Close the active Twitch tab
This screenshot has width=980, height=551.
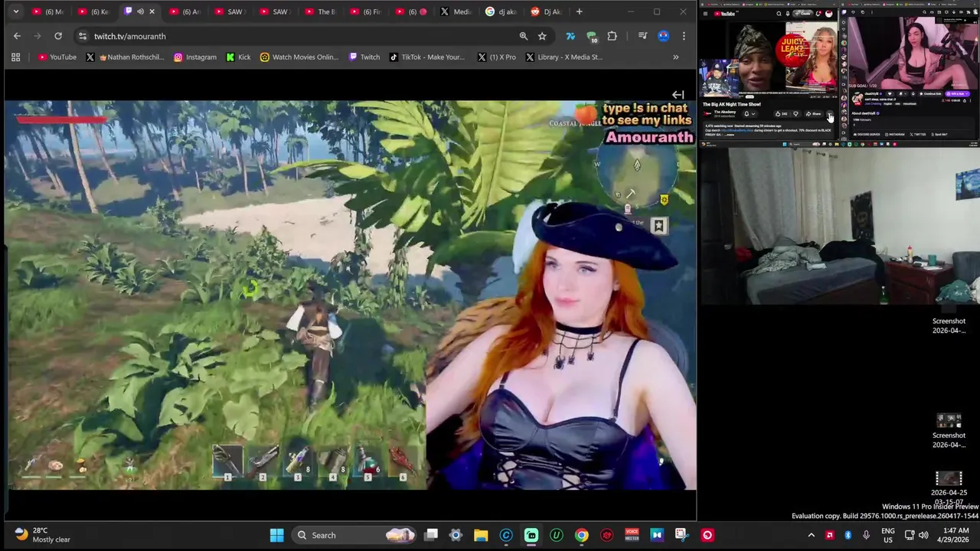coord(152,11)
